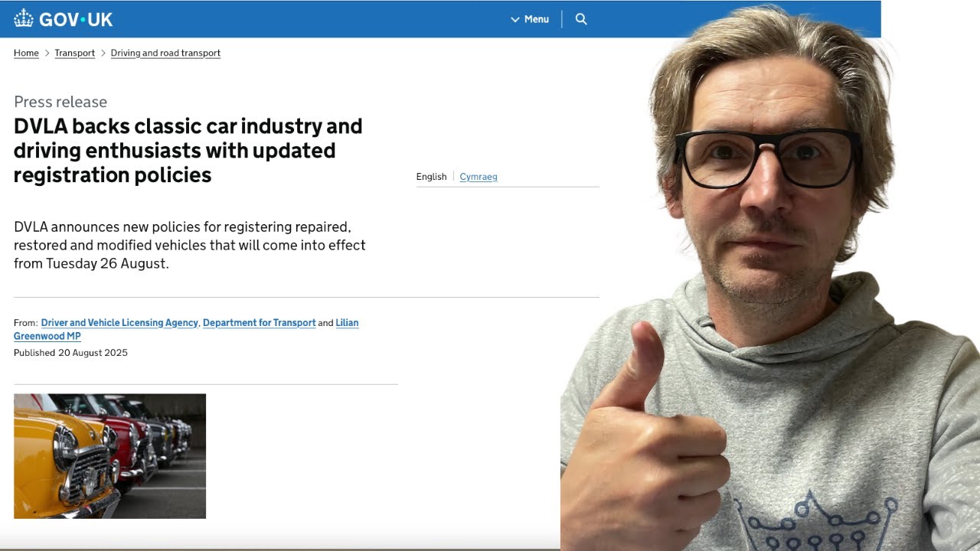This screenshot has height=551, width=980.
Task: Click the Published 20 August 2025 text
Action: 70,353
